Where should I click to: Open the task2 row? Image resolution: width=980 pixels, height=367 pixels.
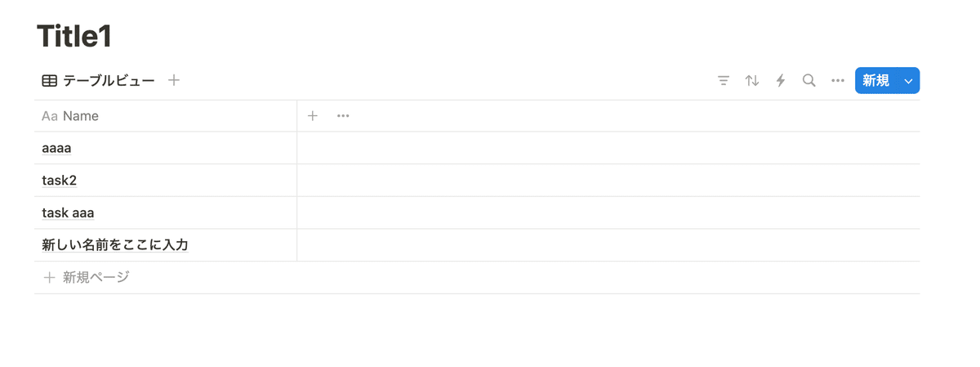pyautogui.click(x=59, y=181)
